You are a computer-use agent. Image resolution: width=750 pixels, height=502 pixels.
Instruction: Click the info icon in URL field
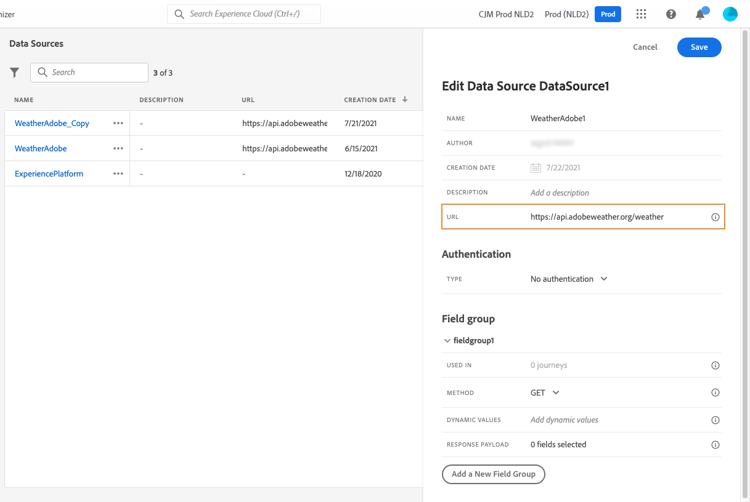pos(715,217)
